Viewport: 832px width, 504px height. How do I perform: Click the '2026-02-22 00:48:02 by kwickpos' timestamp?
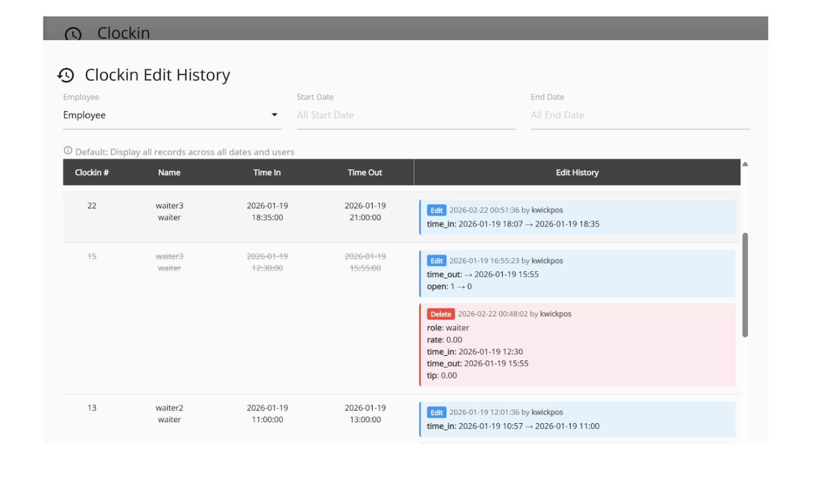515,314
